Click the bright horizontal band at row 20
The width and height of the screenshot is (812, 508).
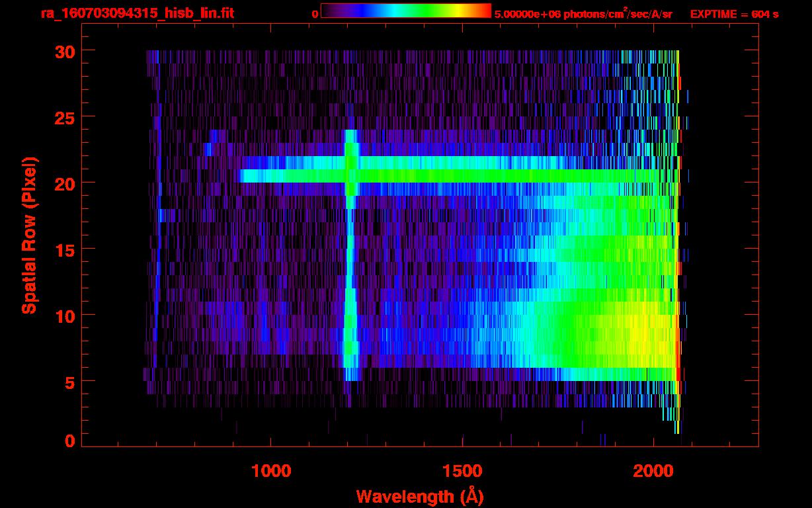click(x=463, y=176)
